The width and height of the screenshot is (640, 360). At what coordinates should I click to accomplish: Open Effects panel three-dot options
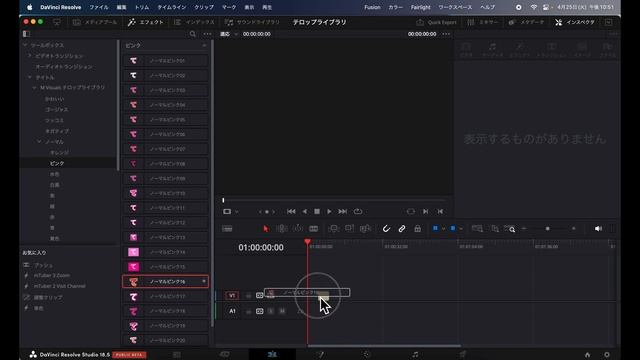point(207,34)
